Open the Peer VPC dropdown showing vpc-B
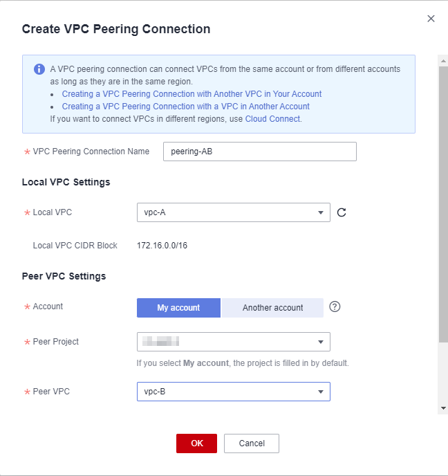The height and width of the screenshot is (476, 448). tap(233, 392)
